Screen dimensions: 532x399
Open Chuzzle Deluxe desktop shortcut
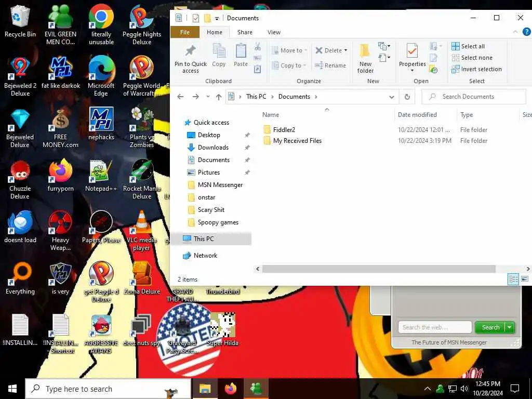pos(20,180)
